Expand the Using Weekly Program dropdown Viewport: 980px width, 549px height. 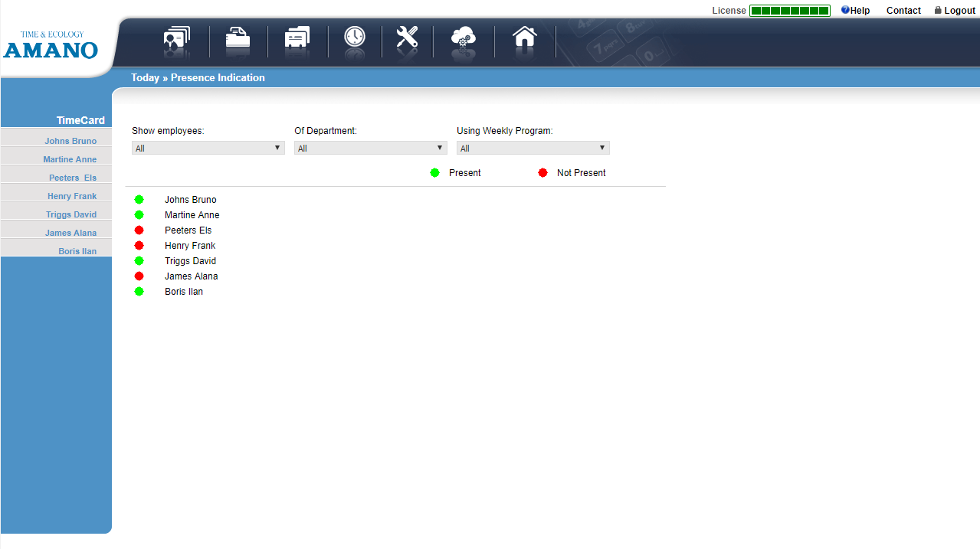coord(533,147)
